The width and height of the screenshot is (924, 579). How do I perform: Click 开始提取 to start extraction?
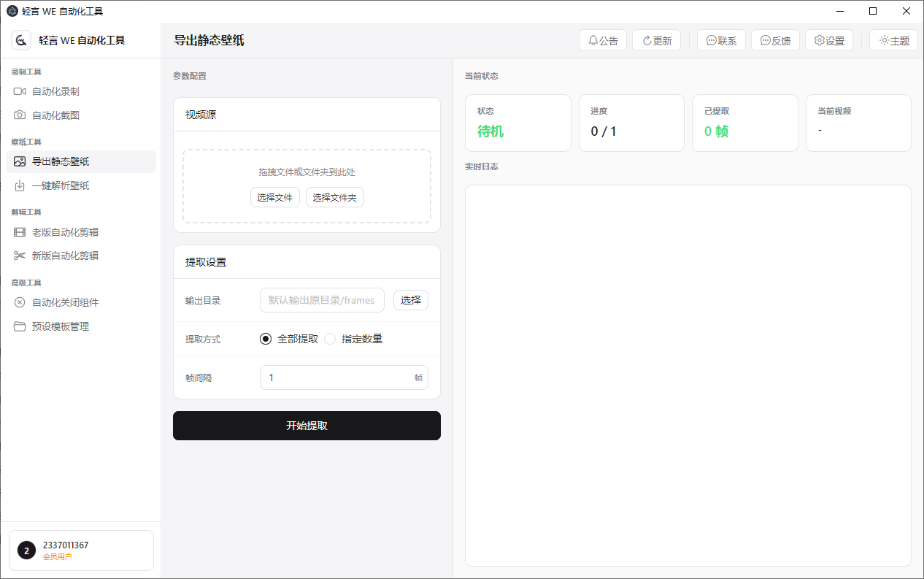tap(307, 426)
